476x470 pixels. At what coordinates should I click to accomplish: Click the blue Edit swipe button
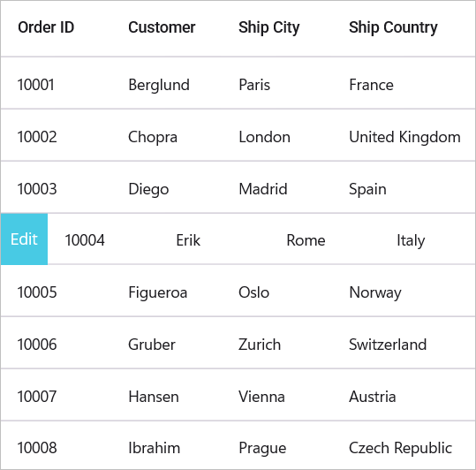(x=24, y=239)
